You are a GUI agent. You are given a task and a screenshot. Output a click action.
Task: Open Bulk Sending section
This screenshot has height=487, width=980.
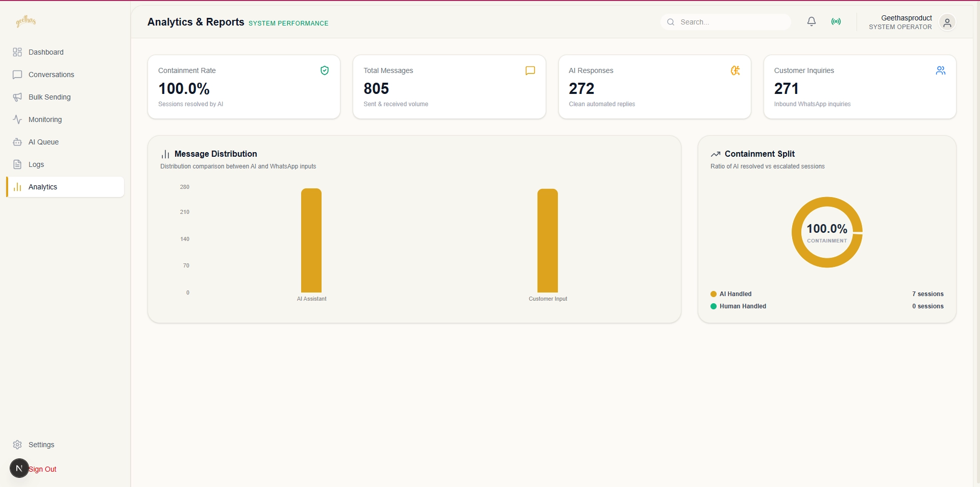pyautogui.click(x=65, y=97)
